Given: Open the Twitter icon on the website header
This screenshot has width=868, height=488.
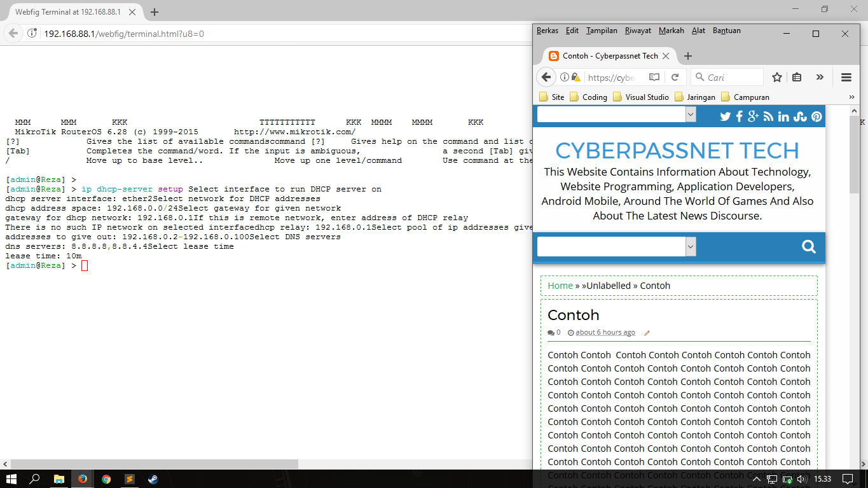Looking at the screenshot, I should tap(725, 116).
